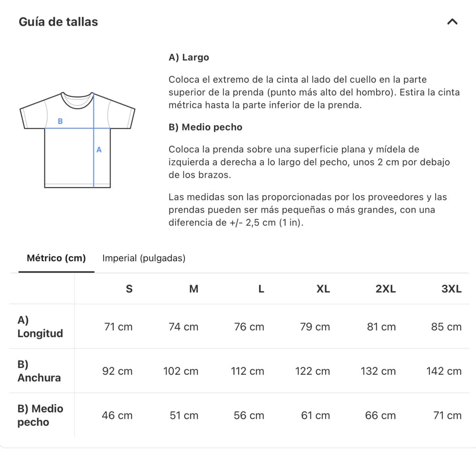
Task: Click the S size column header
Action: [x=129, y=289]
